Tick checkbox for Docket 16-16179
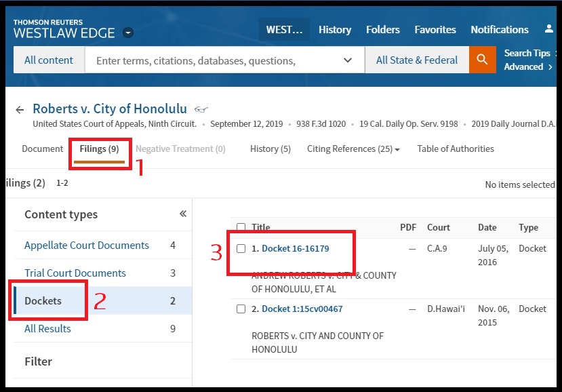 [x=241, y=249]
